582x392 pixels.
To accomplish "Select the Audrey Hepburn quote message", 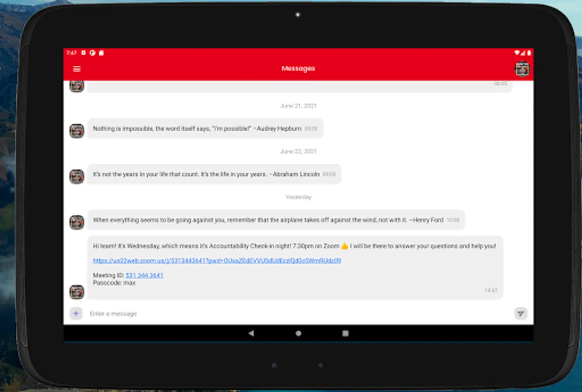I will 205,128.
